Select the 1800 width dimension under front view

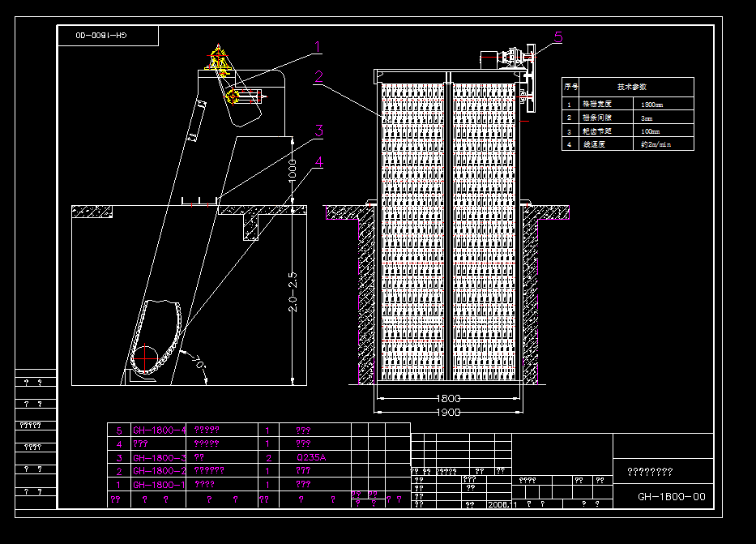[448, 398]
